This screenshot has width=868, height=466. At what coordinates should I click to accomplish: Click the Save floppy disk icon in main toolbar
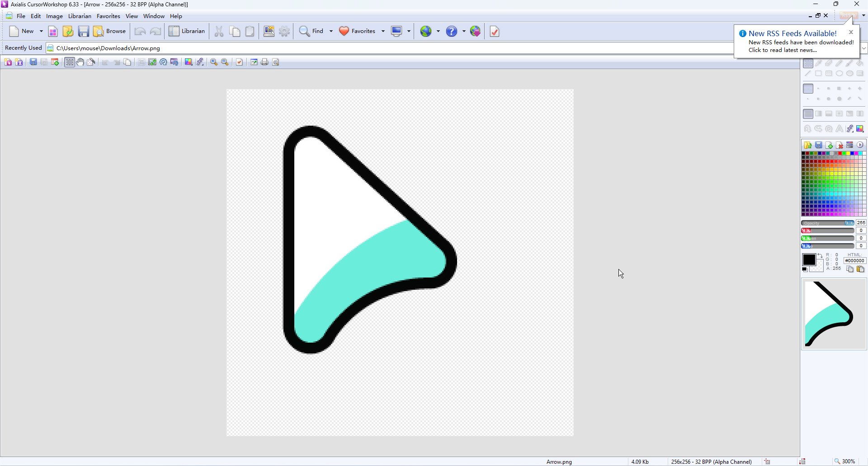(83, 31)
